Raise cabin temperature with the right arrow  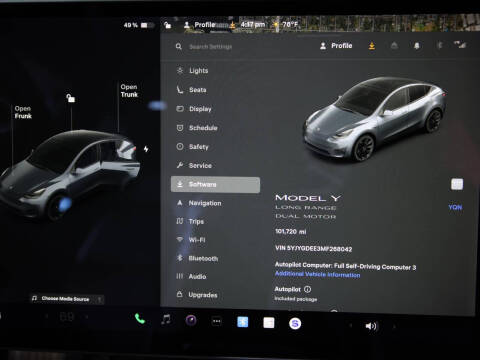[x=87, y=317]
